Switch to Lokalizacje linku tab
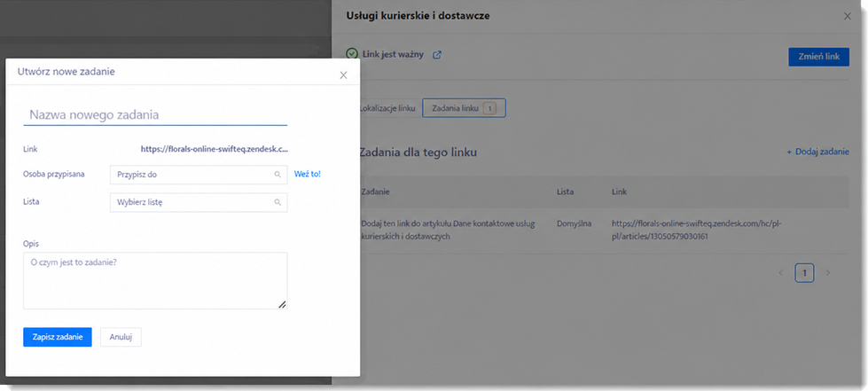The image size is (868, 391). (387, 108)
